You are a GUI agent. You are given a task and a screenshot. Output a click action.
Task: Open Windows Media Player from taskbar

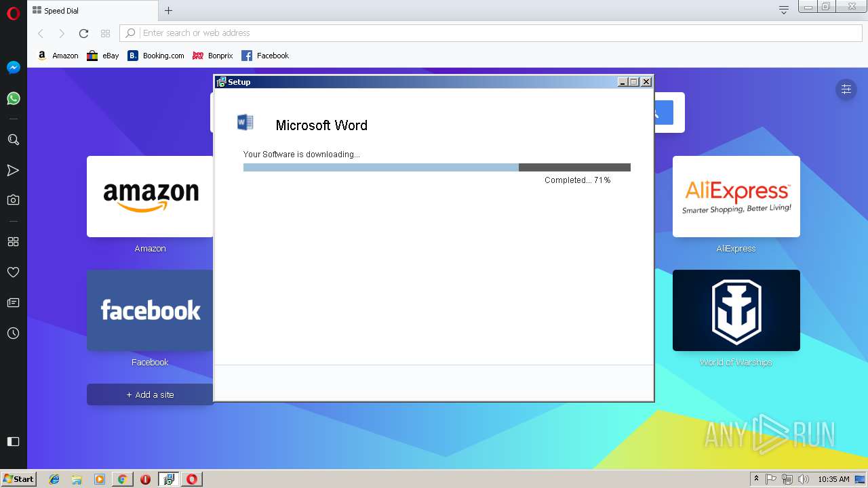click(x=100, y=479)
